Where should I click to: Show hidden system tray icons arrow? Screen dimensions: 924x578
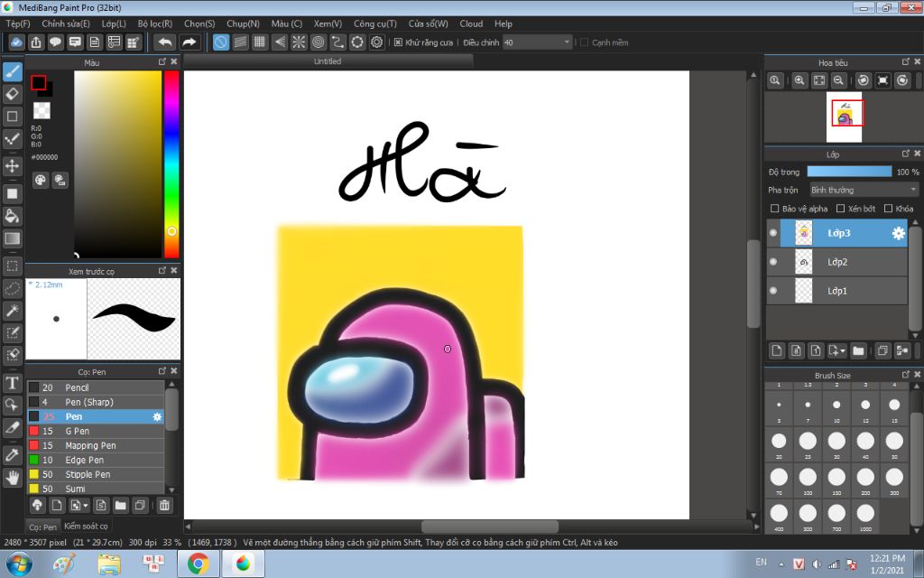point(781,564)
